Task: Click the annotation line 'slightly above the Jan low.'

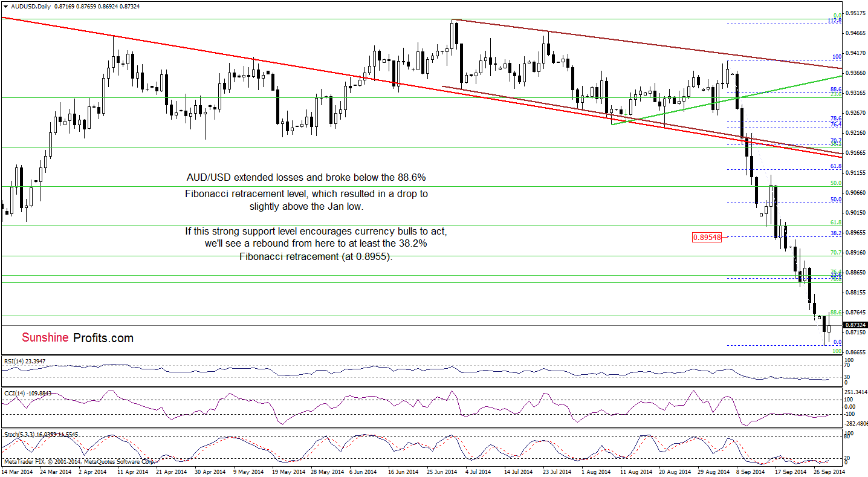Action: pyautogui.click(x=305, y=206)
